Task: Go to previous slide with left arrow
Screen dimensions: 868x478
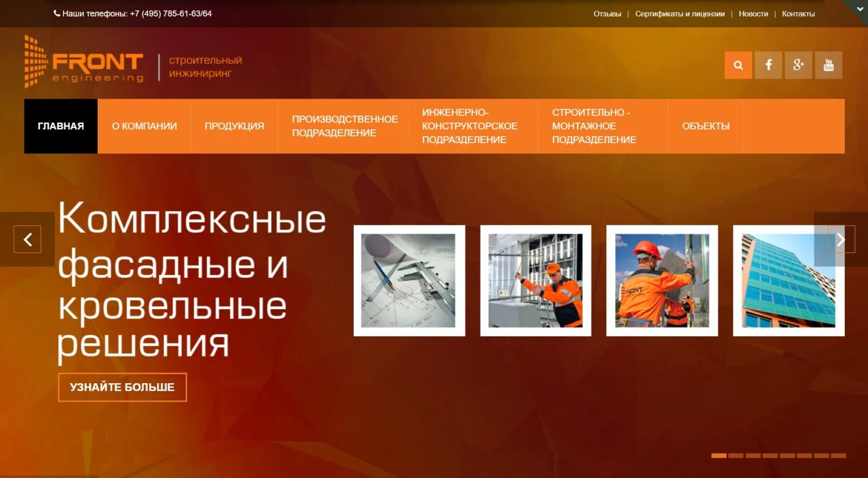Action: coord(27,239)
